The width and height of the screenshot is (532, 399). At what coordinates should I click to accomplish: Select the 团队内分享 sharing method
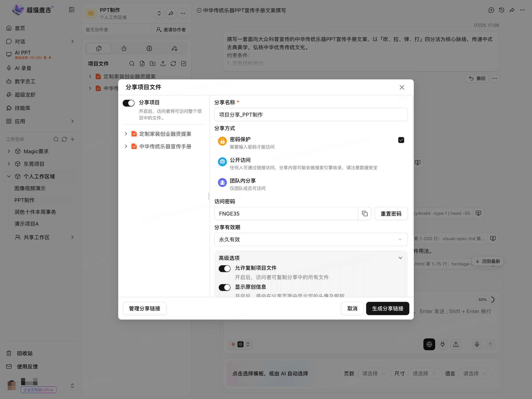(x=311, y=184)
